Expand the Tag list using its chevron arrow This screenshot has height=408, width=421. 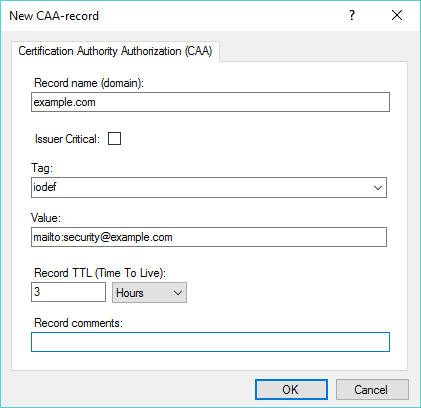point(378,188)
